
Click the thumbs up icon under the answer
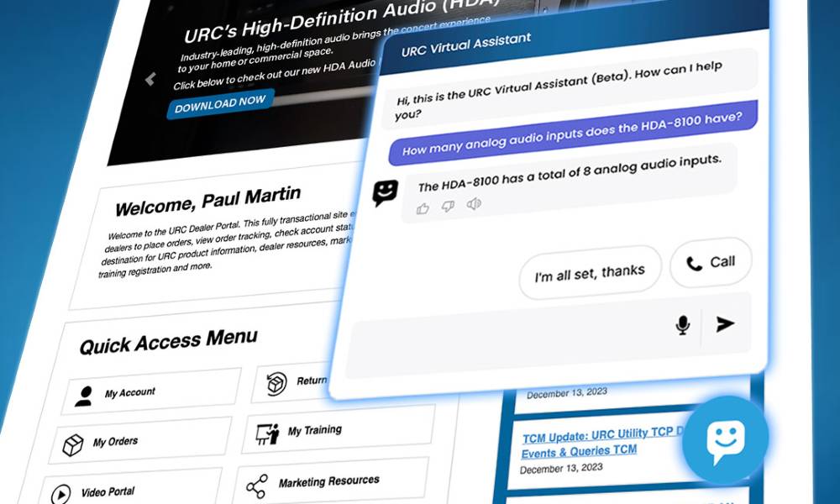pos(423,208)
